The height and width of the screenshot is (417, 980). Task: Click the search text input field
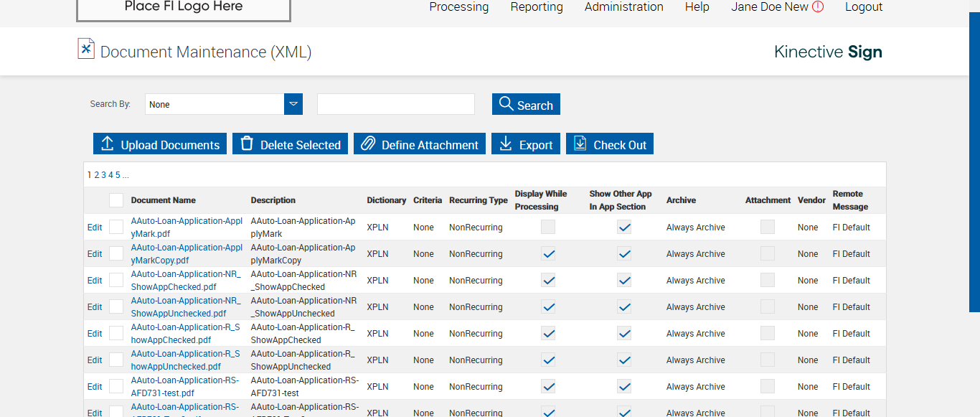(396, 104)
